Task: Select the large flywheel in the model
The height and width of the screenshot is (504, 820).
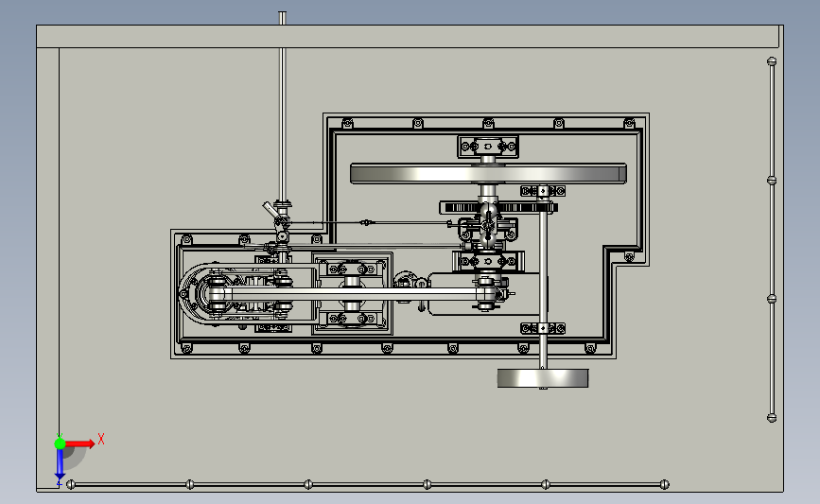Action: tap(488, 174)
